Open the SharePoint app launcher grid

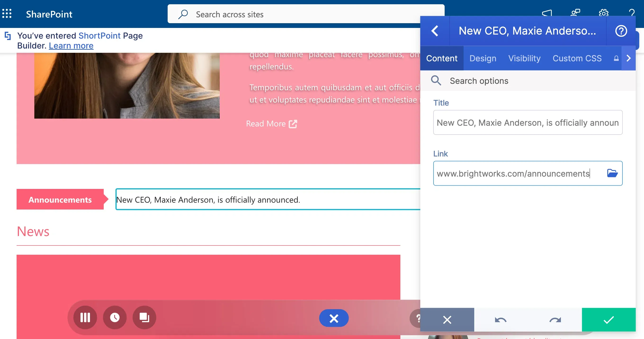coord(7,14)
